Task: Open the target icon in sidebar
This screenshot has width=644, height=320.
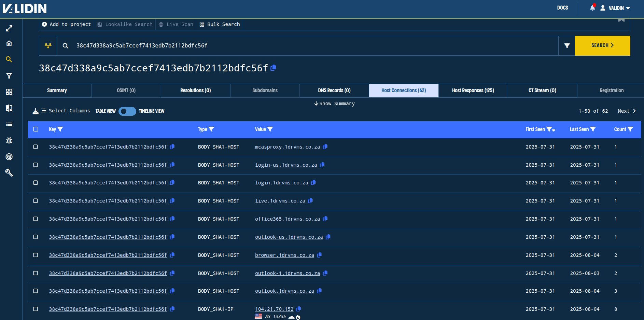Action: click(x=9, y=157)
